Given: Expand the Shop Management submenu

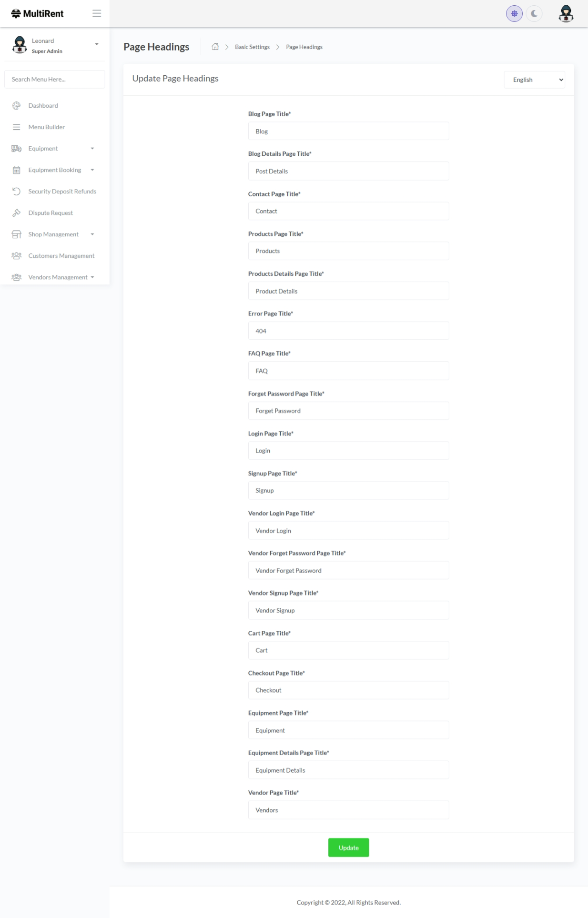Looking at the screenshot, I should click(92, 234).
